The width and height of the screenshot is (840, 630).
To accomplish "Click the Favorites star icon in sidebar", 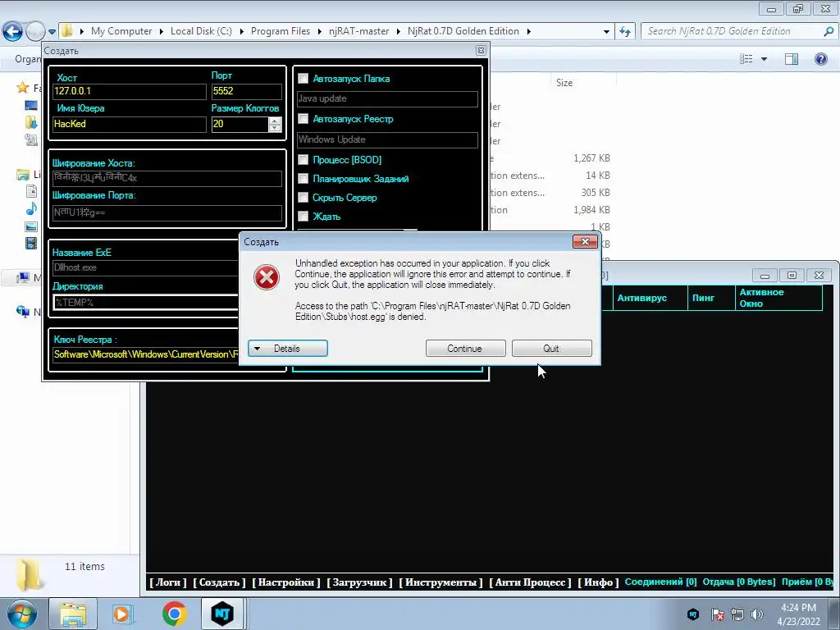I will 22,87.
